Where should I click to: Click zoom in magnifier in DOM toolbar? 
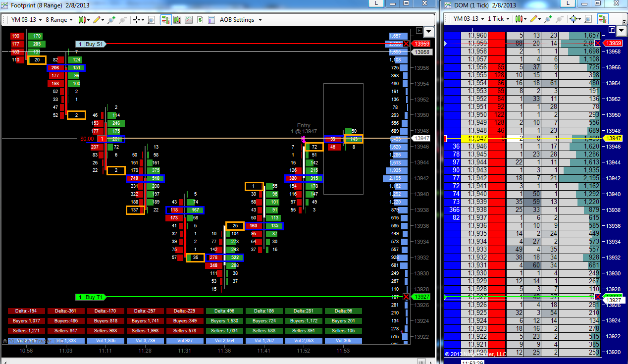[x=548, y=19]
